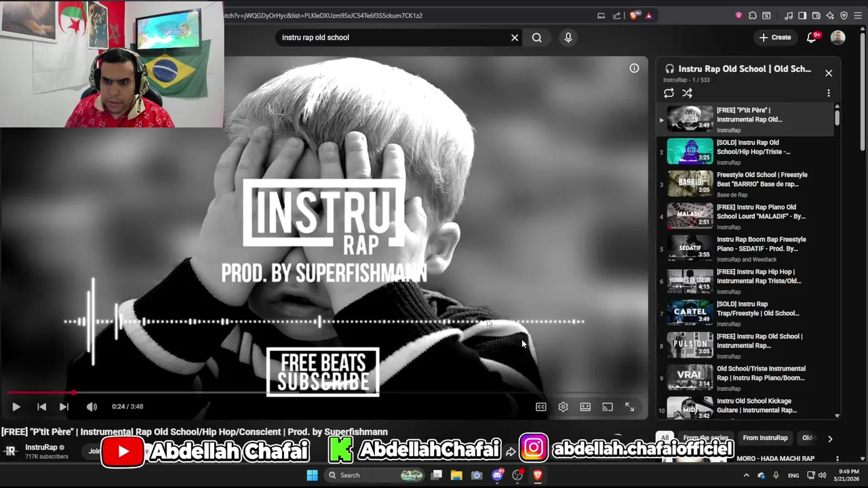This screenshot has width=868, height=488.
Task: Show video info card icon
Action: coord(634,68)
